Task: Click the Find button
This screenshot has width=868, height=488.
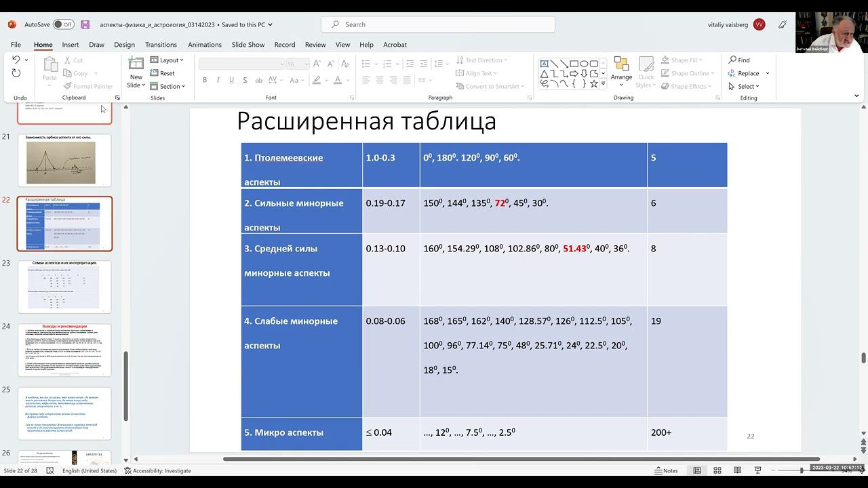Action: pos(739,60)
